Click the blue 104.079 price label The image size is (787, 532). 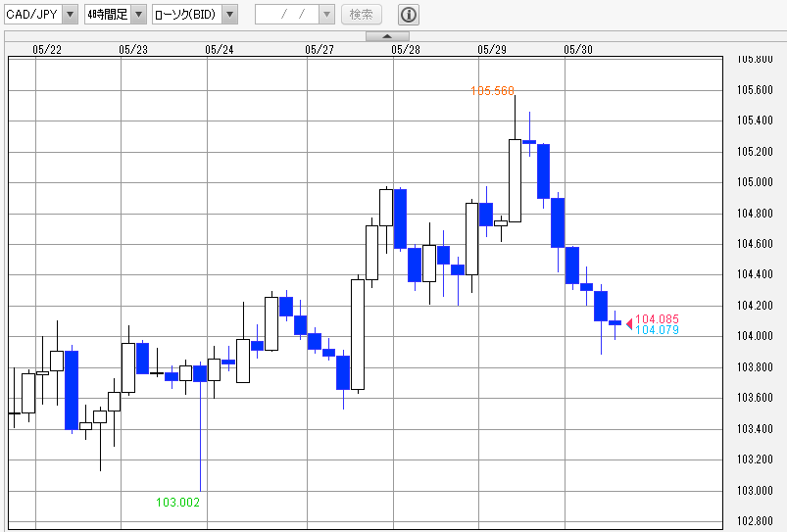[x=657, y=330]
